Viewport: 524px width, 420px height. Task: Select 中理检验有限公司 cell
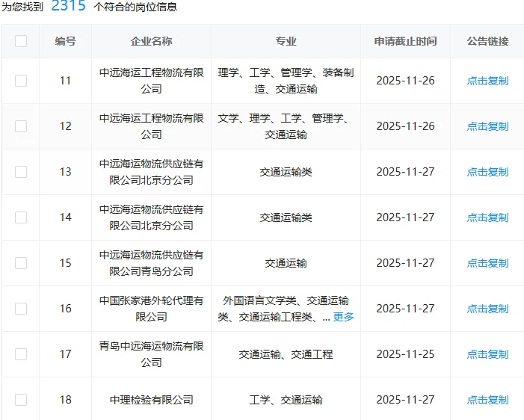pyautogui.click(x=152, y=400)
